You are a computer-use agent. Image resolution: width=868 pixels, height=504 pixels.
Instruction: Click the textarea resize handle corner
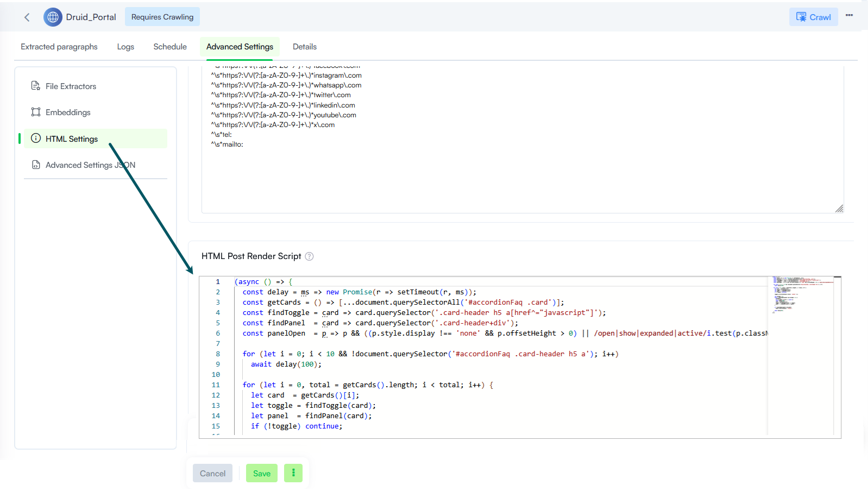(839, 209)
